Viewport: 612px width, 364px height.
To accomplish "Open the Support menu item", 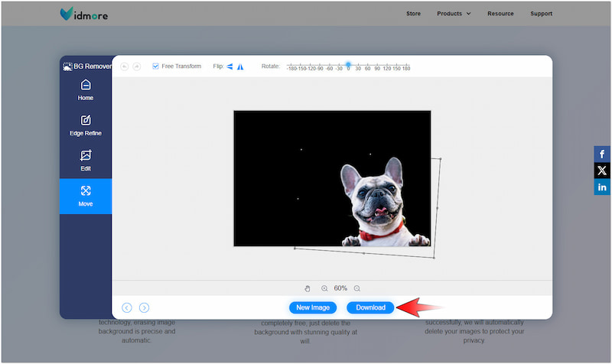I will tap(541, 14).
